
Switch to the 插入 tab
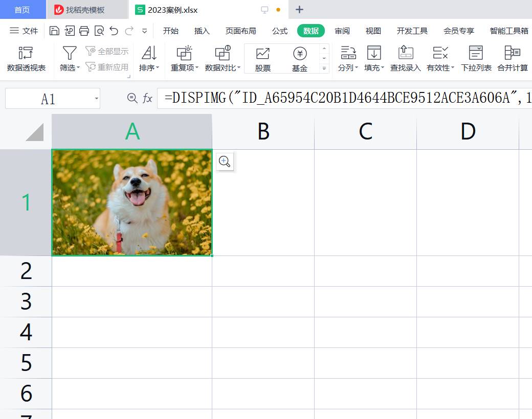click(202, 31)
